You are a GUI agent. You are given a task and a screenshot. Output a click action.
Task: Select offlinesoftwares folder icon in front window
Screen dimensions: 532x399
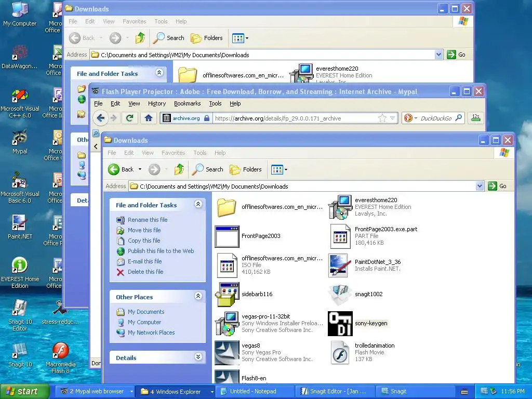[x=227, y=207]
